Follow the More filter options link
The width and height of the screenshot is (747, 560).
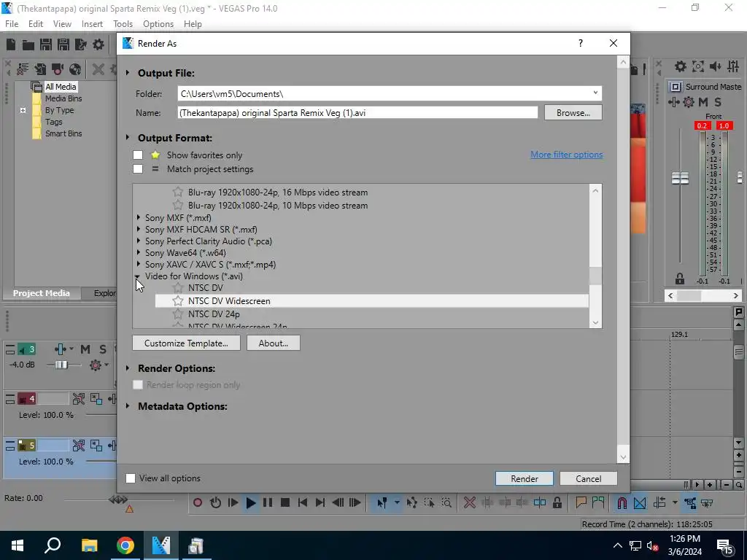point(566,155)
